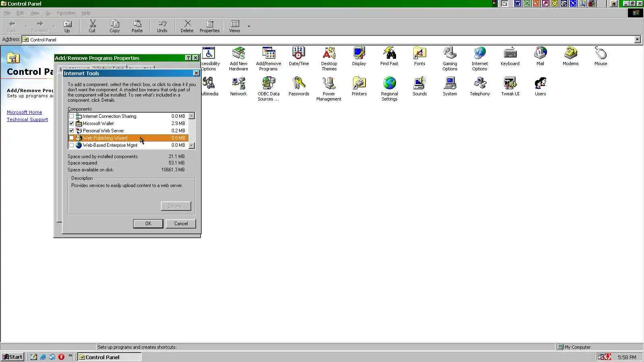Check the Web Publishing Wizard checkbox

point(72,138)
